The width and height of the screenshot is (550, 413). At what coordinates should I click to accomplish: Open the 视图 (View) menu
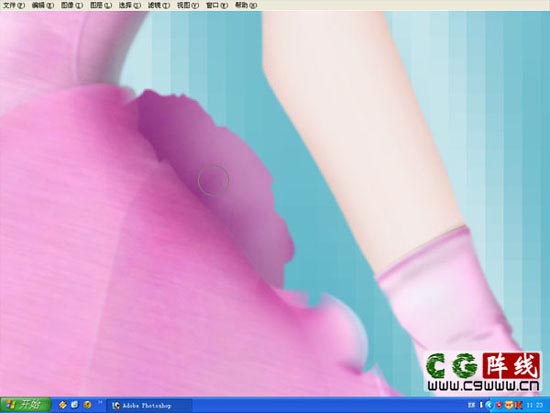click(187, 5)
